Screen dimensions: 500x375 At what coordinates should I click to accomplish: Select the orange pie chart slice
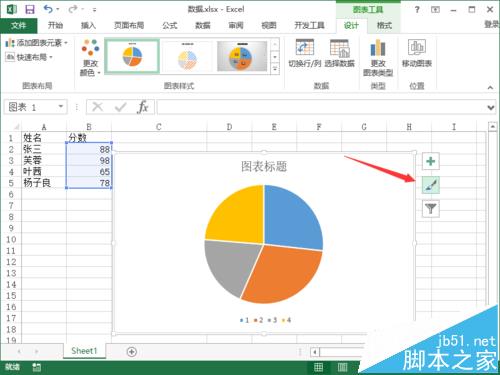pos(283,273)
